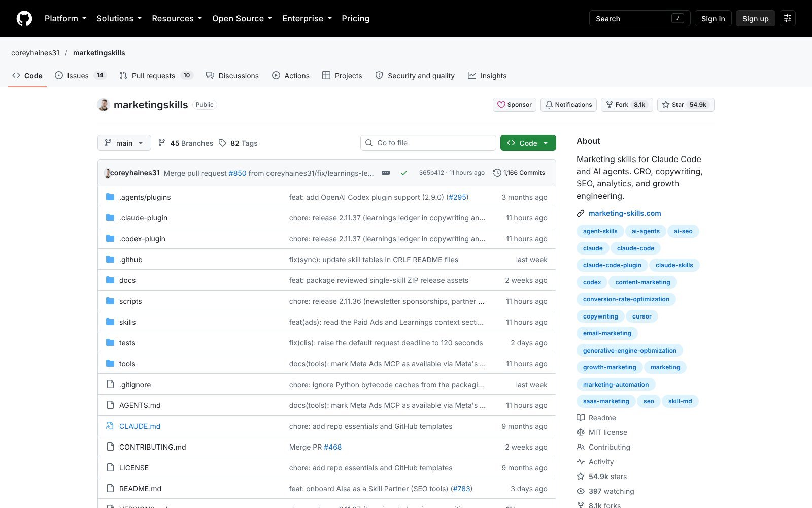
Task: Click the file icon for LICENSE
Action: coord(110,467)
